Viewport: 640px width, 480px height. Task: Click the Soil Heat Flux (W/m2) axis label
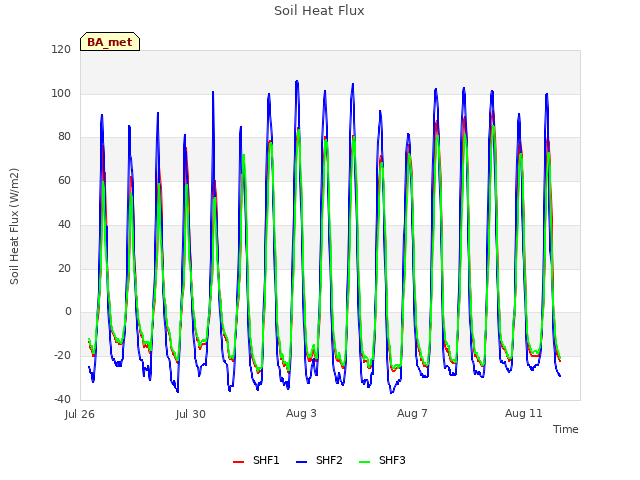tap(14, 226)
